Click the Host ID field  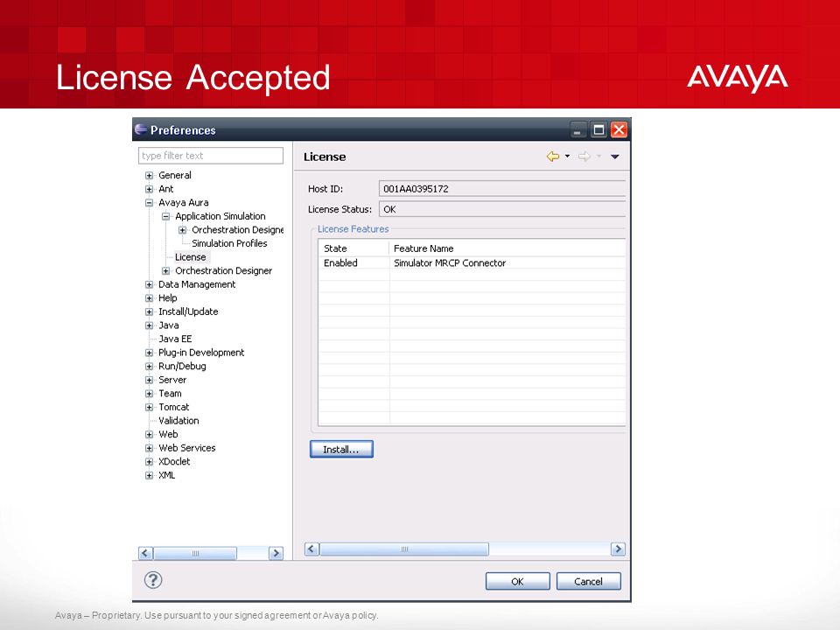point(502,189)
